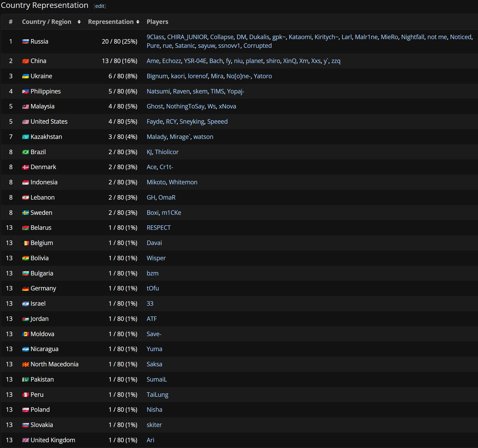Open player page for watson
478x448 pixels.
coord(203,137)
